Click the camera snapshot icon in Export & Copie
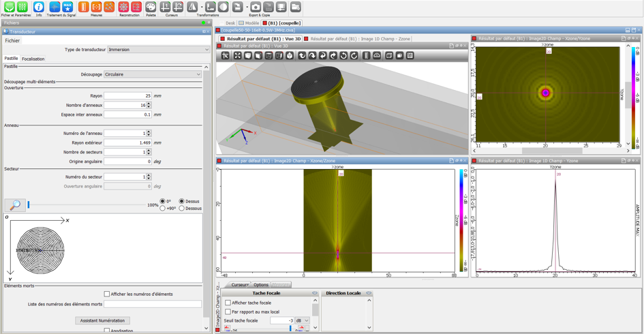The height and width of the screenshot is (334, 644). point(256,7)
